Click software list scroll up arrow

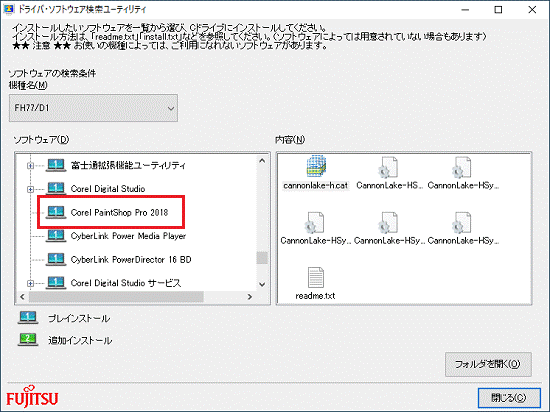(x=262, y=161)
